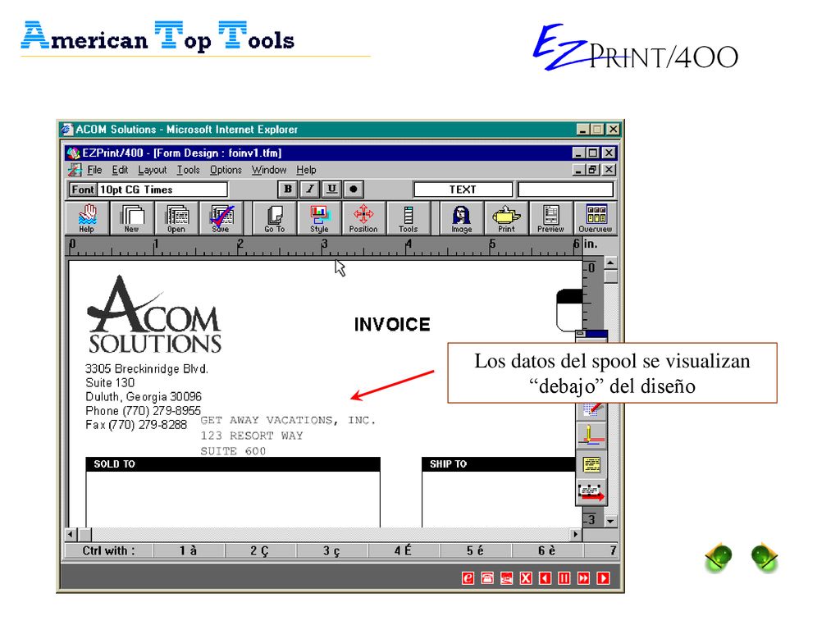Open the Help menu in menu bar
This screenshot has height=630, width=840.
307,170
